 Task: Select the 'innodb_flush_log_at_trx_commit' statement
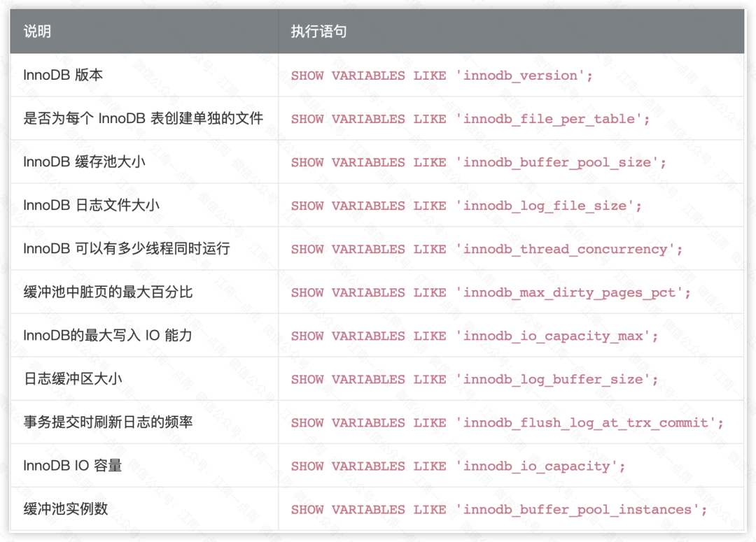coord(507,422)
